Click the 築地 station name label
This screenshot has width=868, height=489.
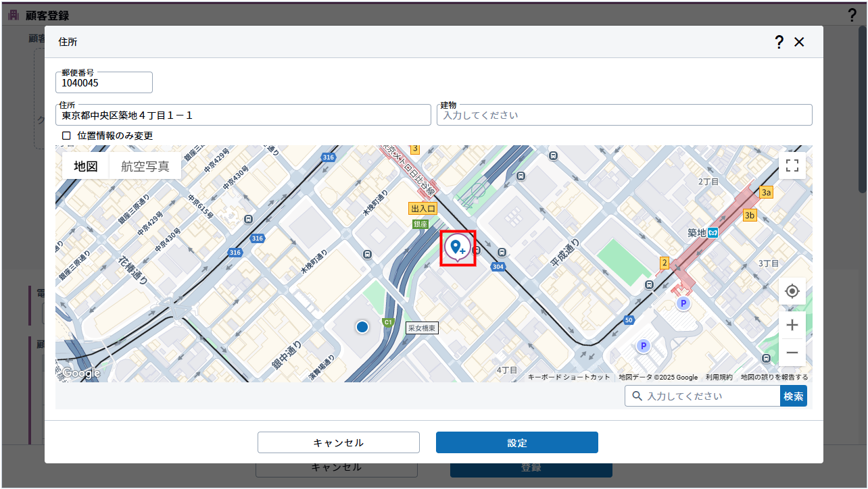tap(696, 233)
